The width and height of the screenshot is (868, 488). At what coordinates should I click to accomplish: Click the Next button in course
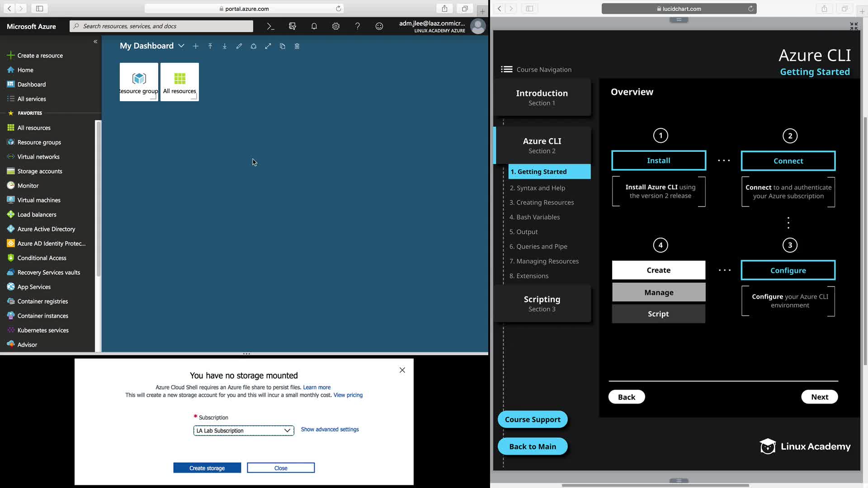[819, 397]
